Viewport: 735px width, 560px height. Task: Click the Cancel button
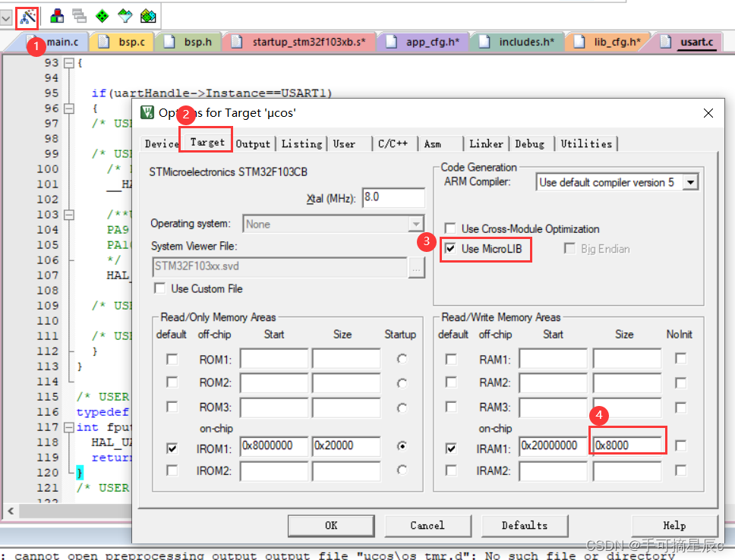click(x=427, y=526)
